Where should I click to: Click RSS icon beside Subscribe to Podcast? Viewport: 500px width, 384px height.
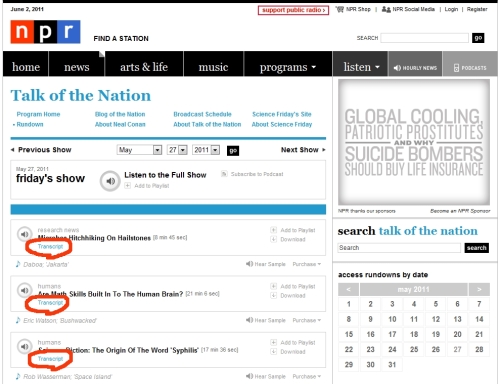[x=224, y=174]
